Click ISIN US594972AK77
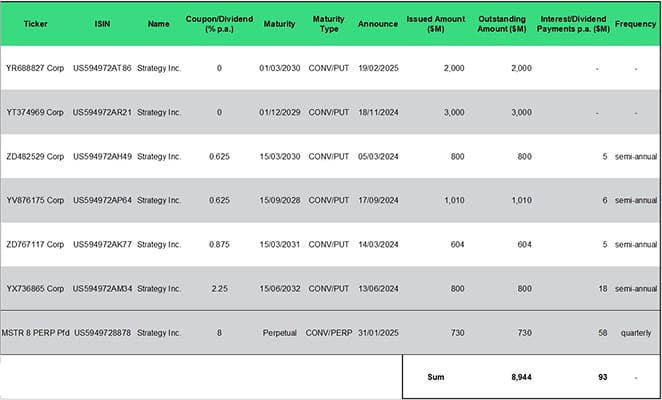The height and width of the screenshot is (400, 662). point(102,244)
